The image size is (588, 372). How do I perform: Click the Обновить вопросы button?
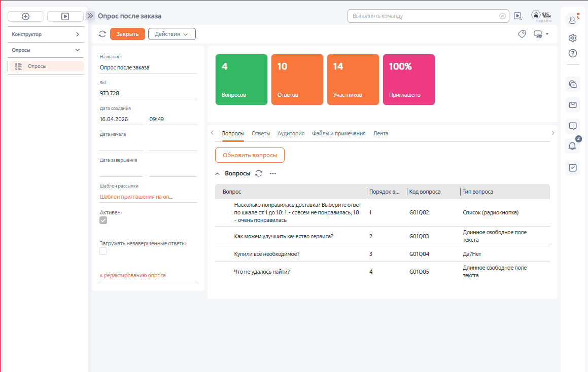250,155
